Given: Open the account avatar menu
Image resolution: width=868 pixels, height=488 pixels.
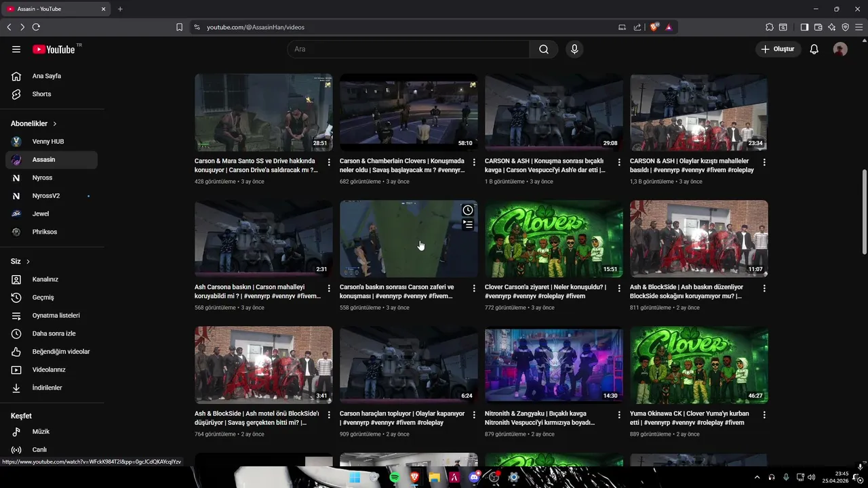Looking at the screenshot, I should point(840,49).
